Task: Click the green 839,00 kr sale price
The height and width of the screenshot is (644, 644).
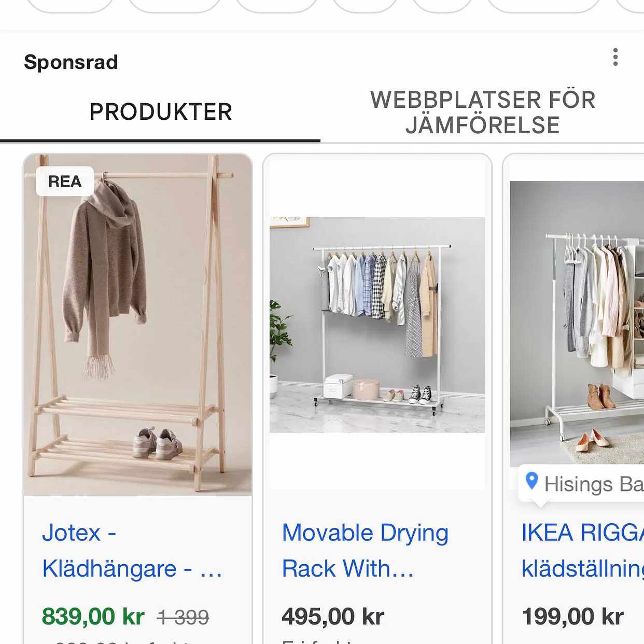Action: point(93,617)
